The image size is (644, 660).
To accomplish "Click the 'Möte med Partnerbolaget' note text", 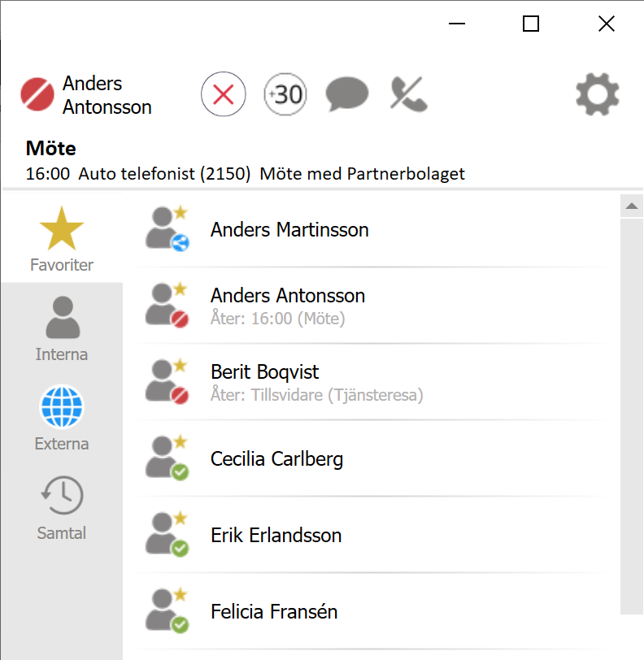I will pos(362,174).
